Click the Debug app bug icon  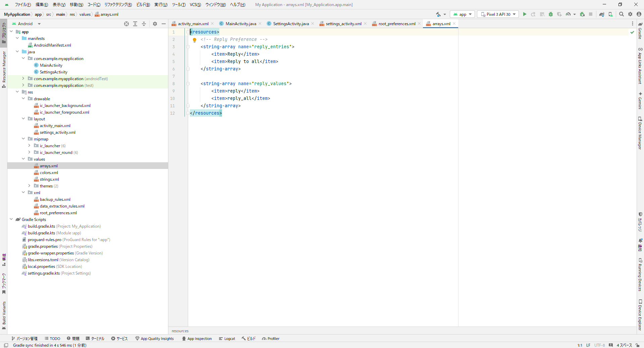pyautogui.click(x=550, y=14)
